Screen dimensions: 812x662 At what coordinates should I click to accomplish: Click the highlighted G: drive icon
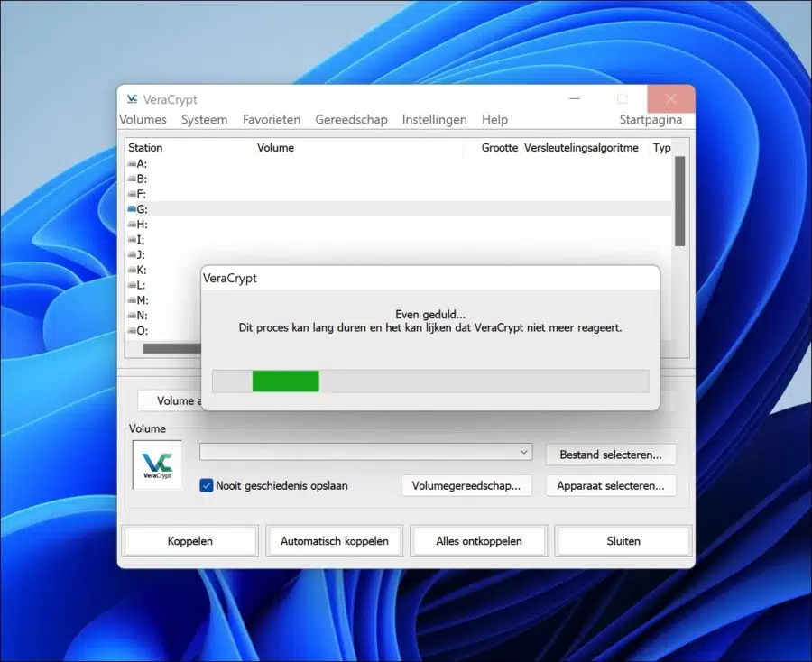click(132, 209)
